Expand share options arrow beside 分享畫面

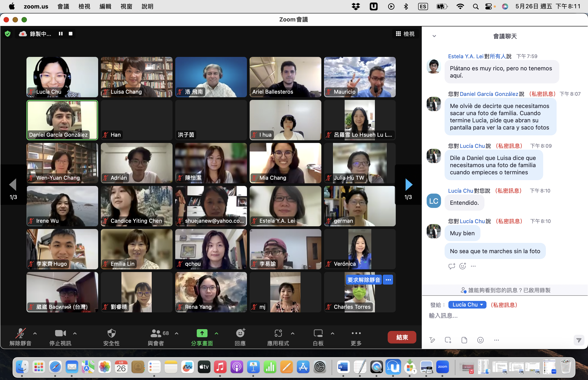216,334
